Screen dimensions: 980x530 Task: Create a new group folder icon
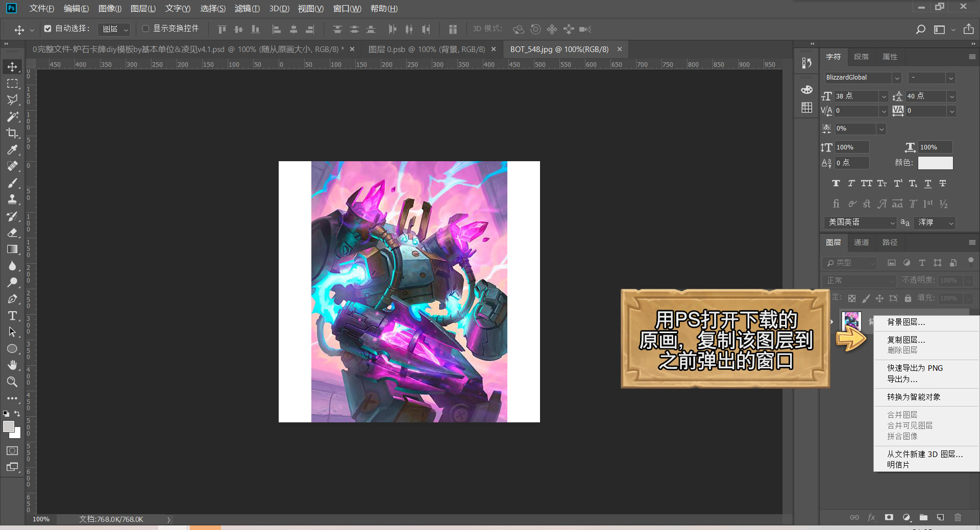coord(923,517)
